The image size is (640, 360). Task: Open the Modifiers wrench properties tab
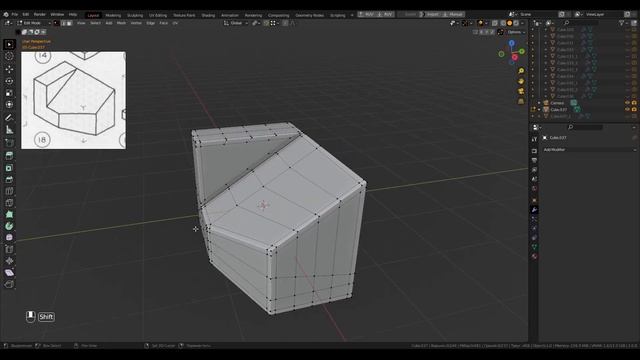click(534, 210)
